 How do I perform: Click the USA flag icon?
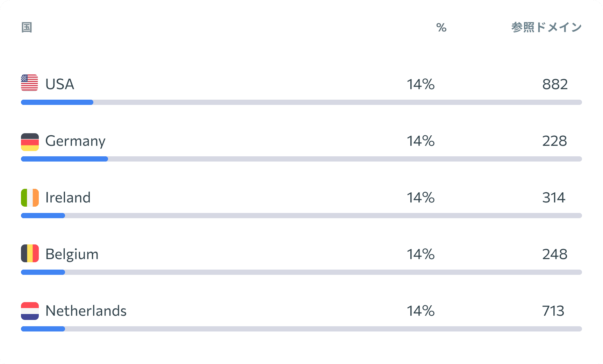(30, 83)
